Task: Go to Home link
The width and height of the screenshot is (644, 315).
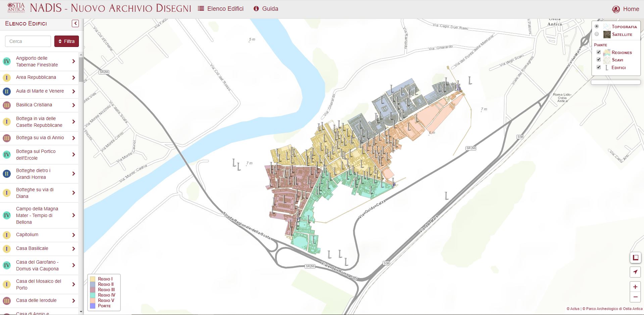Action: pos(626,9)
